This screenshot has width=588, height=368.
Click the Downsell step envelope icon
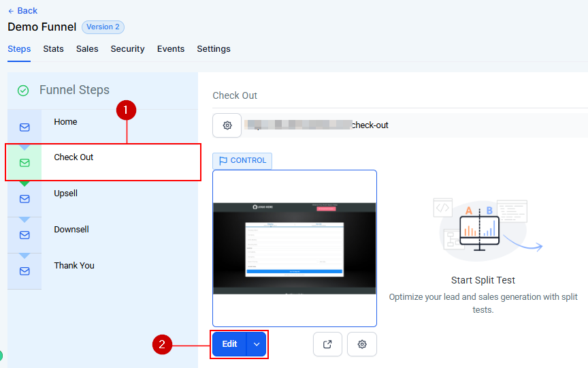tap(24, 235)
